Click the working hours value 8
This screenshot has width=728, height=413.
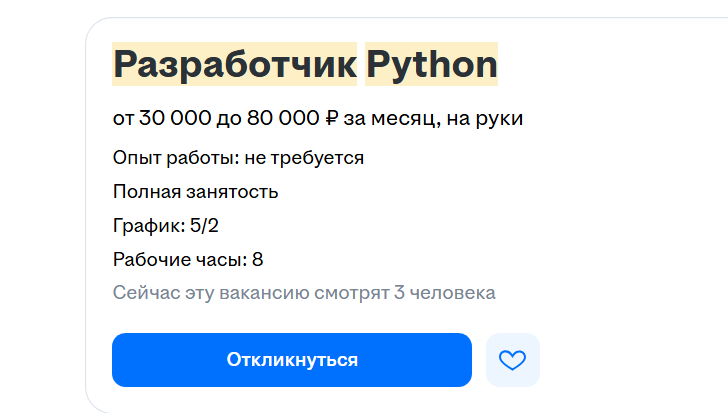click(258, 260)
